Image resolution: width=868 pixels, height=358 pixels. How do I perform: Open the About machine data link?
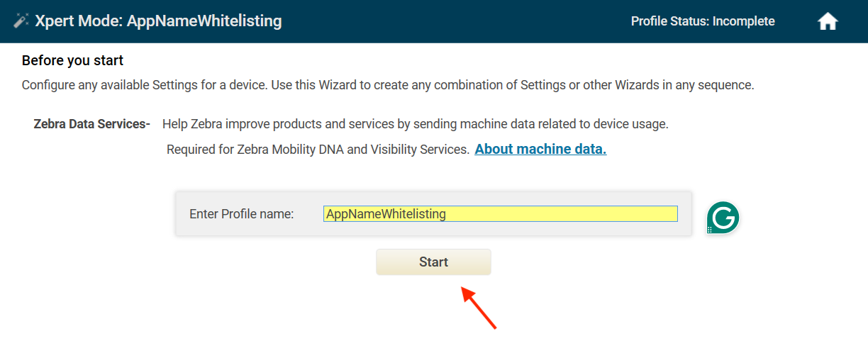pos(540,150)
